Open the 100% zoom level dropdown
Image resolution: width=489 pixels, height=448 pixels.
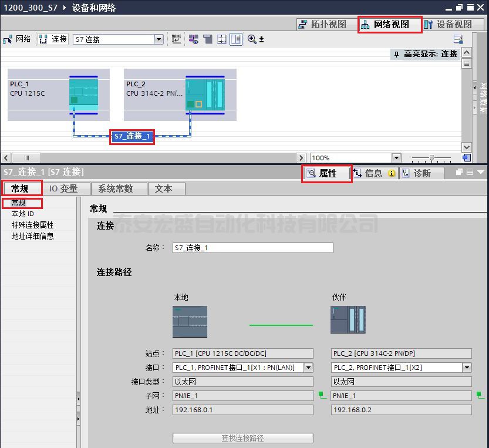396,158
